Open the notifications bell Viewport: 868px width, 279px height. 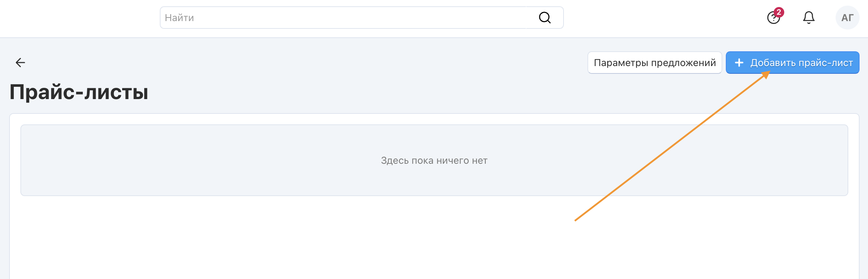pos(809,18)
